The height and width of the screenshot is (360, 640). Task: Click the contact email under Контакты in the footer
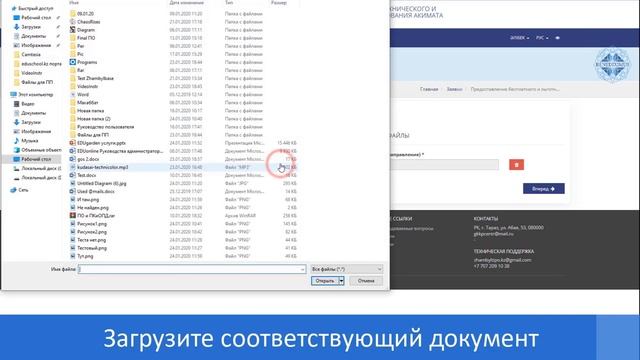click(493, 234)
